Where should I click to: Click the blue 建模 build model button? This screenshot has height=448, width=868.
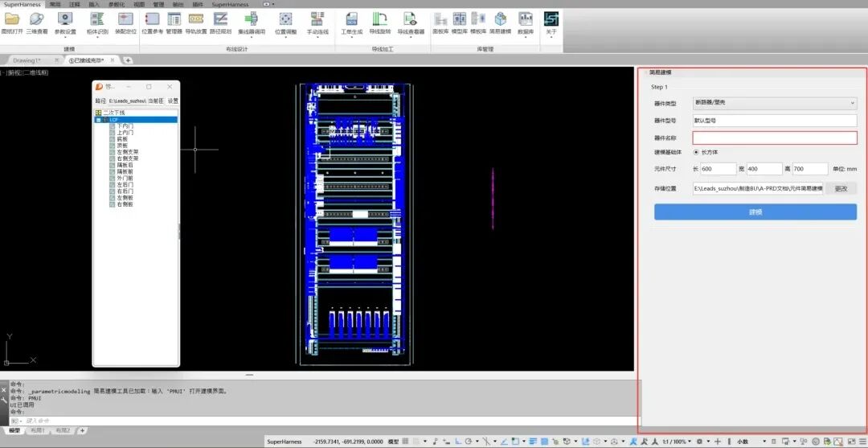755,212
